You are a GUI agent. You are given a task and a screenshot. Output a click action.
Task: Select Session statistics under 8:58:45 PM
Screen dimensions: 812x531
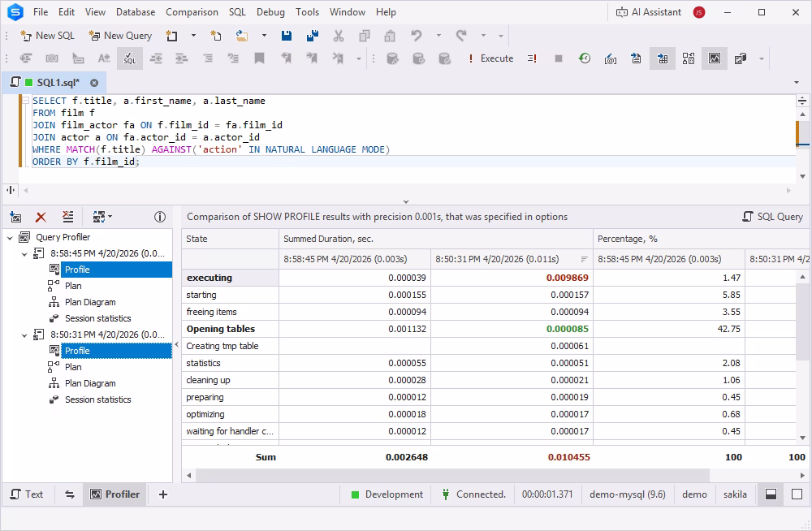point(98,318)
